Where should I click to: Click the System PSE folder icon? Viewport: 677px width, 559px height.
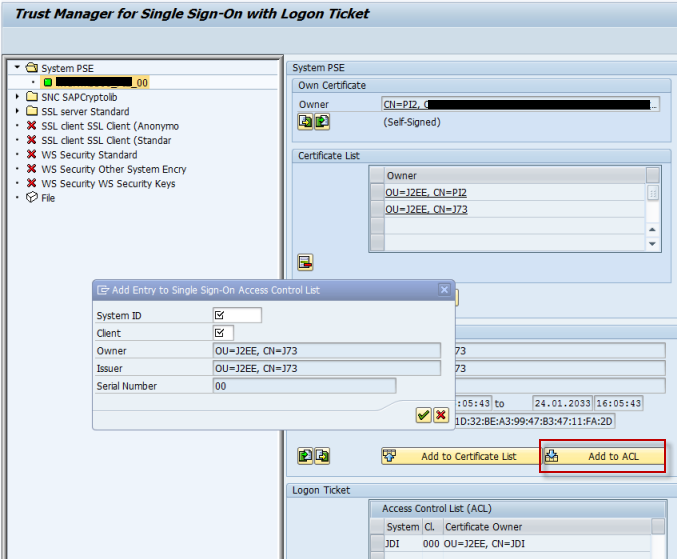32,67
